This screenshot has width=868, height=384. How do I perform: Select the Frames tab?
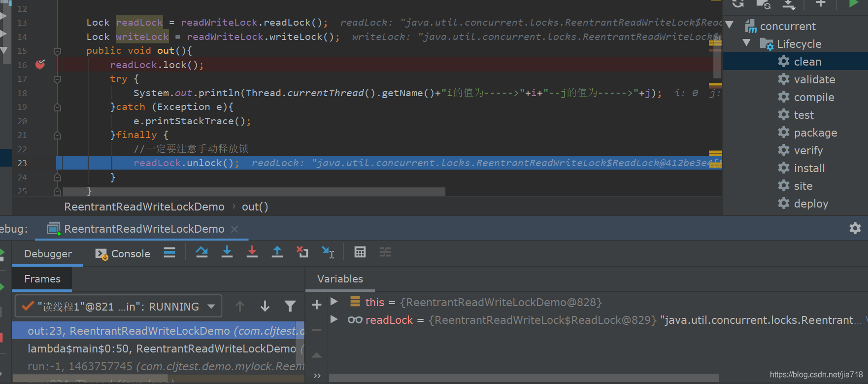(x=42, y=279)
